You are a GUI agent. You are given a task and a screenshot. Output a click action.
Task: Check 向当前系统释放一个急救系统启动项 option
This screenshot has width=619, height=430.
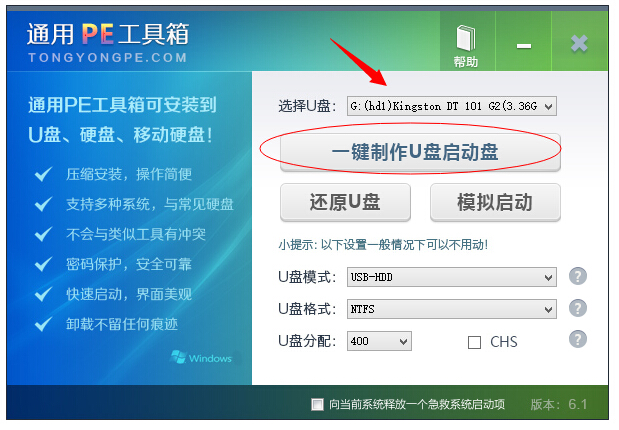(317, 404)
